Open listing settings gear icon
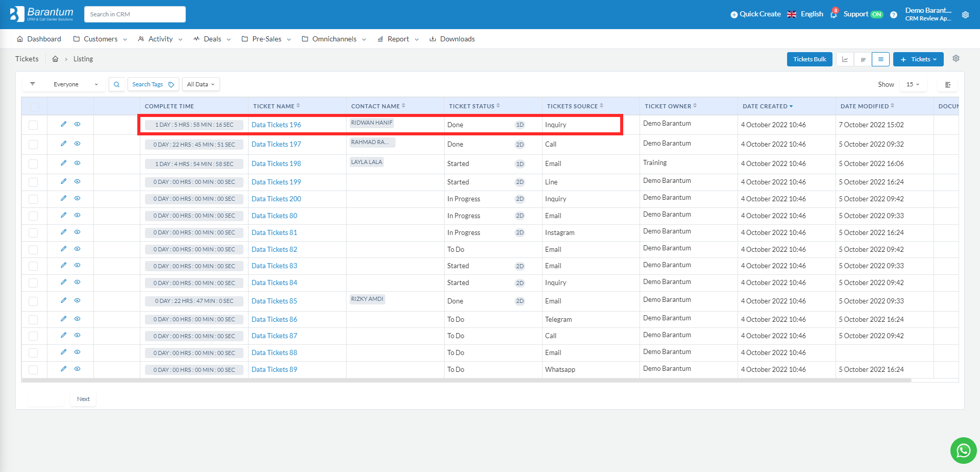The image size is (980, 472). [x=956, y=59]
